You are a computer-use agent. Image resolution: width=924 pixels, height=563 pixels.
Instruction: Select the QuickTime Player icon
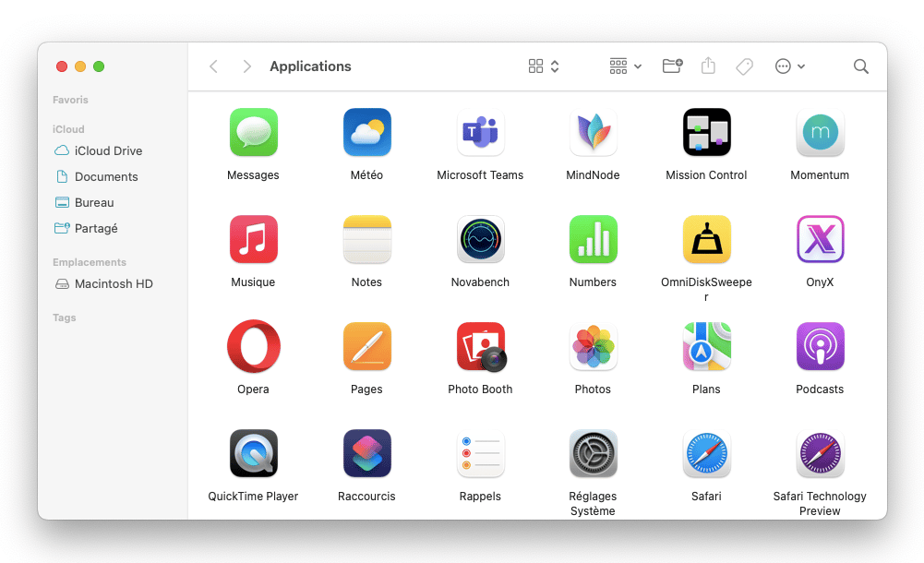[253, 454]
